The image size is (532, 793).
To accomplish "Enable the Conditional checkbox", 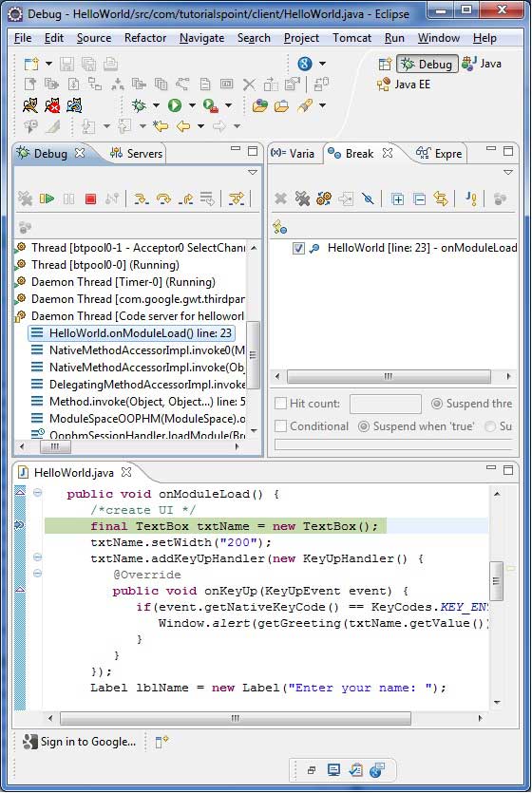I will tap(280, 425).
